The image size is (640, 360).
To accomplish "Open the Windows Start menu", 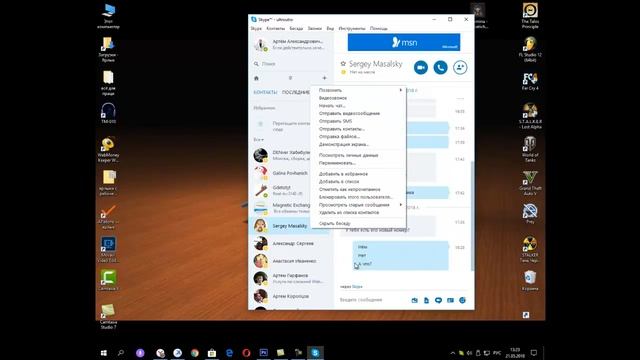I will pos(104,353).
